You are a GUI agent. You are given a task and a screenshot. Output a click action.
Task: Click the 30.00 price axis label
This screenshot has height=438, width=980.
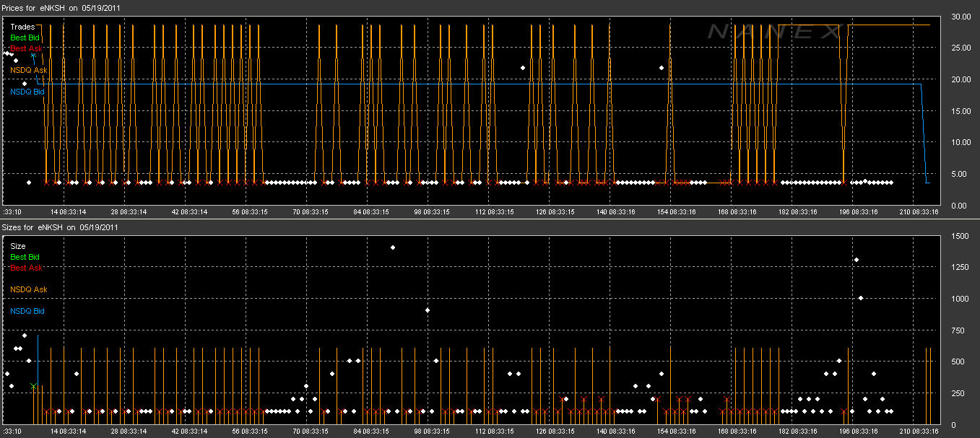pyautogui.click(x=961, y=16)
